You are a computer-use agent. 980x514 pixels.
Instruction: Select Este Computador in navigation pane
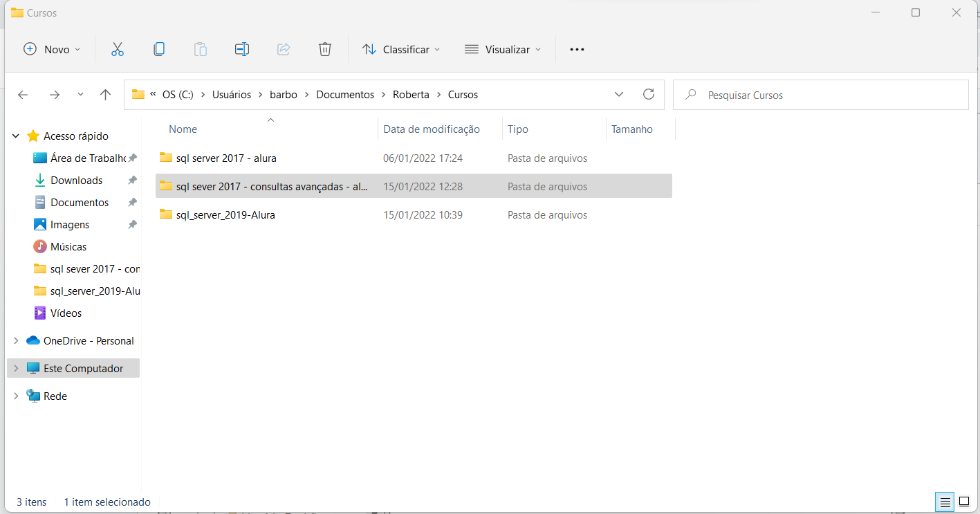coord(73,368)
